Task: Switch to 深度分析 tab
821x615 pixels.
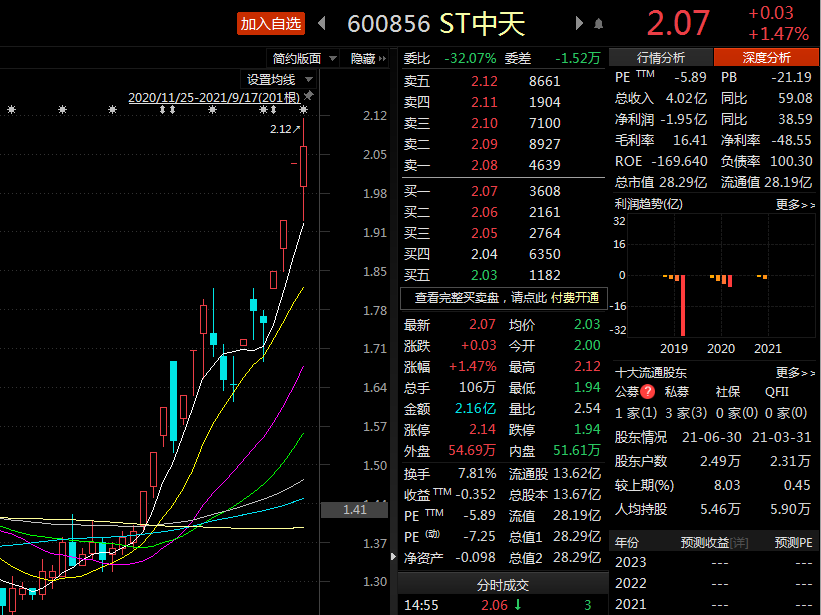Action: (766, 57)
